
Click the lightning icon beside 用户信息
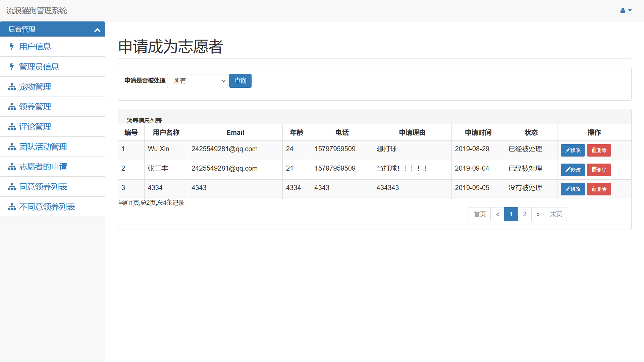(x=12, y=47)
